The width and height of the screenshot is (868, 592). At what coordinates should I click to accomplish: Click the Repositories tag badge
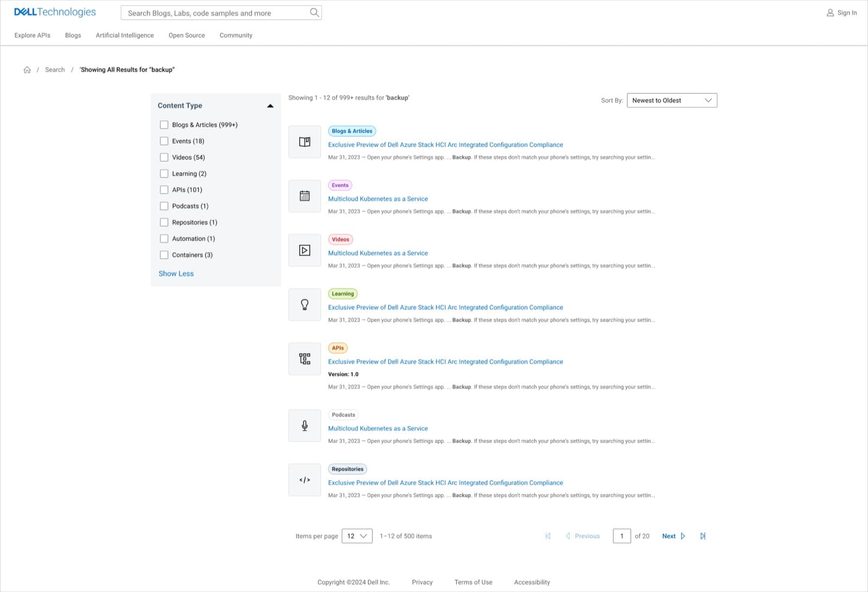[x=348, y=469]
